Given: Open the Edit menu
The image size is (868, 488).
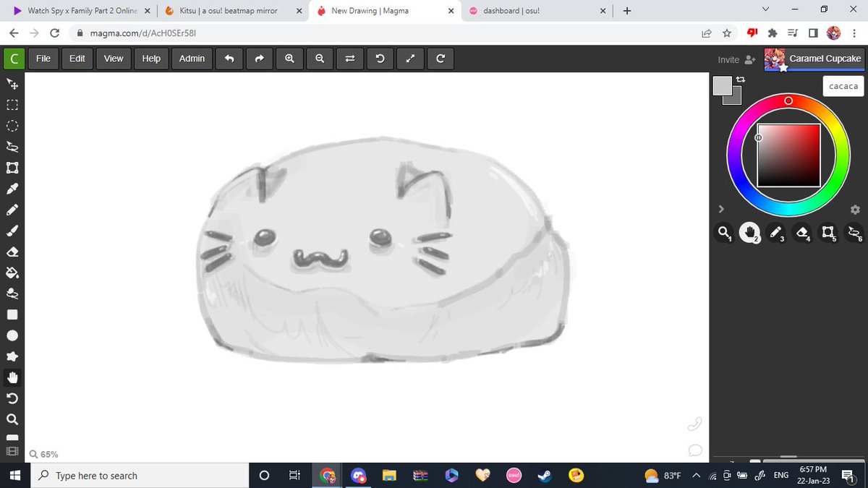Looking at the screenshot, I should (77, 59).
